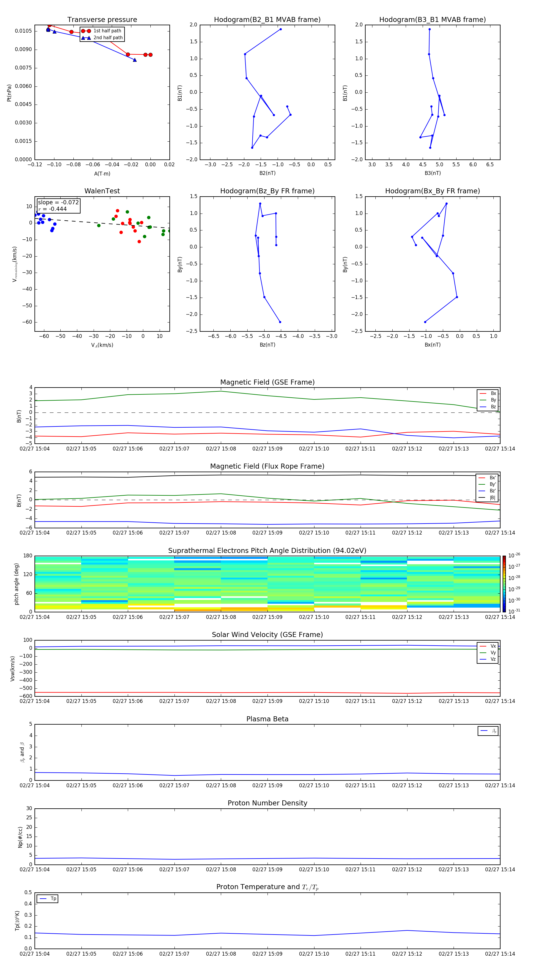Click the Hodogram(B2_B1 MVAB frame) title
Viewport: 535px width, 980px height.
point(267,20)
